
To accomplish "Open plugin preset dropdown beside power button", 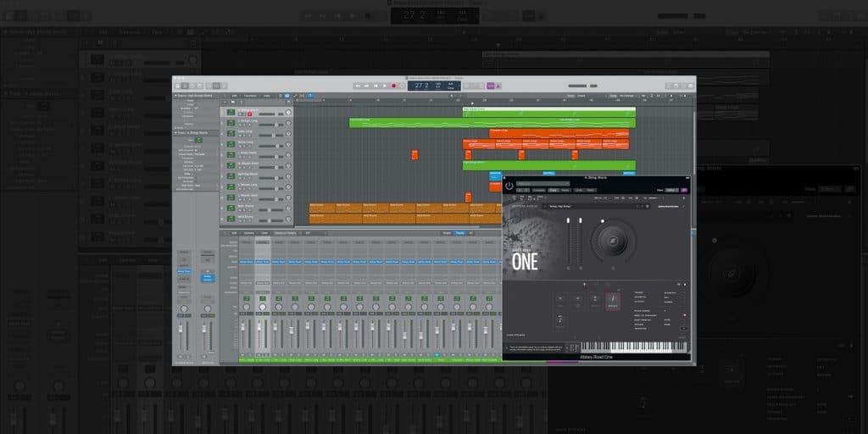I will (542, 184).
